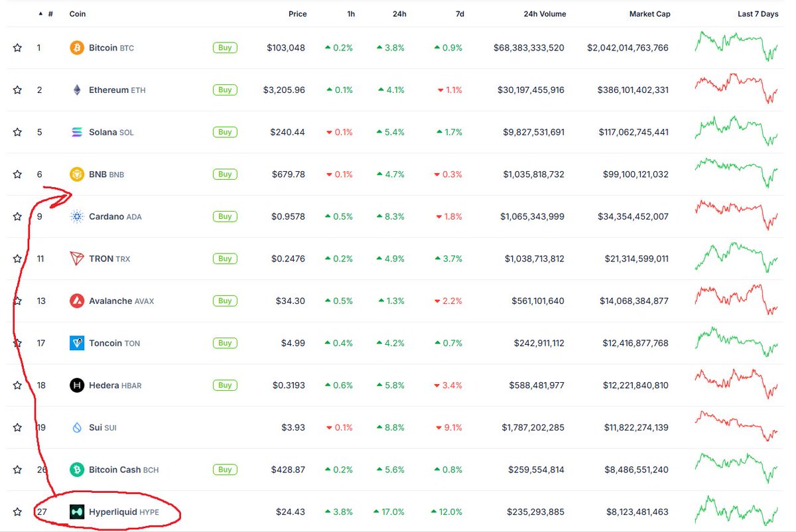This screenshot has width=796, height=532.
Task: Open the Hyperliquid HYPE coin page
Action: point(124,511)
